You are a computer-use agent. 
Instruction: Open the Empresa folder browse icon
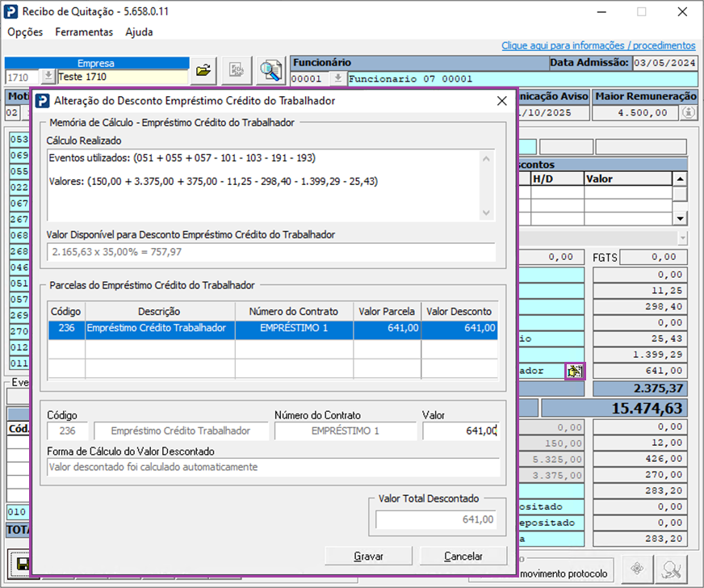[203, 71]
